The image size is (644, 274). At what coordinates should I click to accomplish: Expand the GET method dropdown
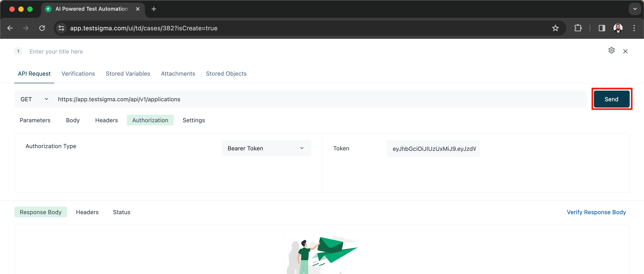point(34,99)
